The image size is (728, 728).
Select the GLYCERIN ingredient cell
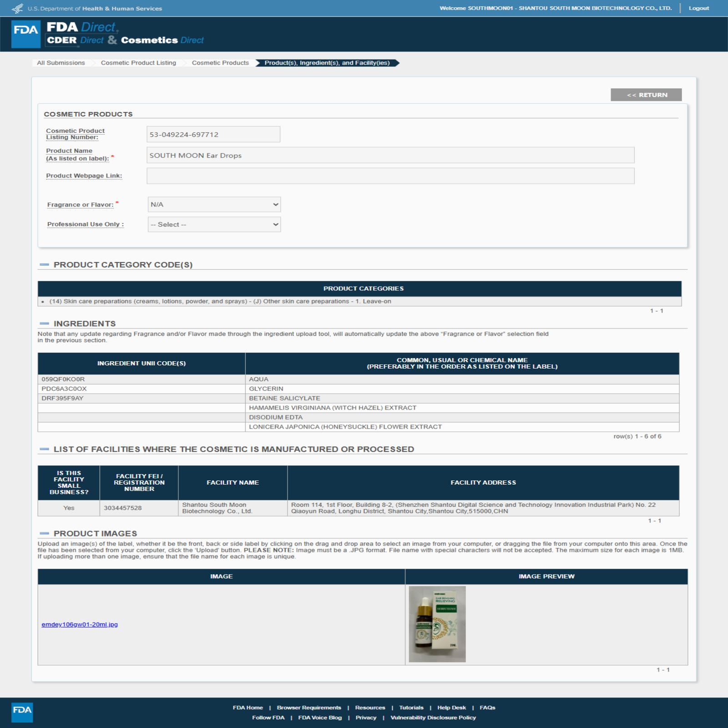coord(462,389)
